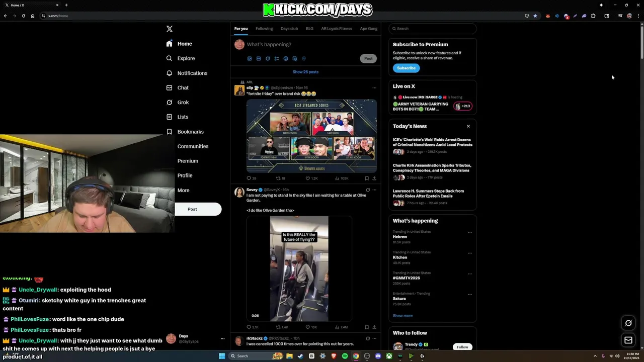Switch to AR Loyals Fitness tab
The width and height of the screenshot is (644, 362).
(x=337, y=29)
